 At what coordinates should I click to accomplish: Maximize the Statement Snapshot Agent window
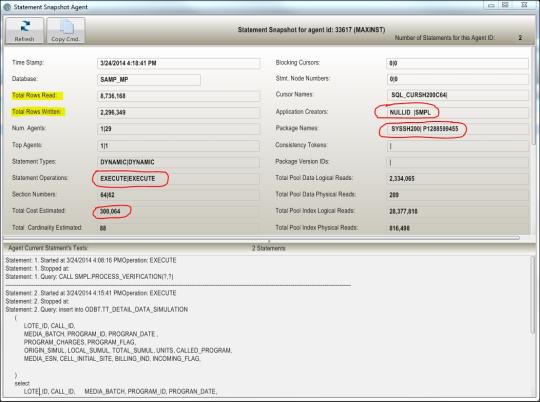click(x=505, y=5)
